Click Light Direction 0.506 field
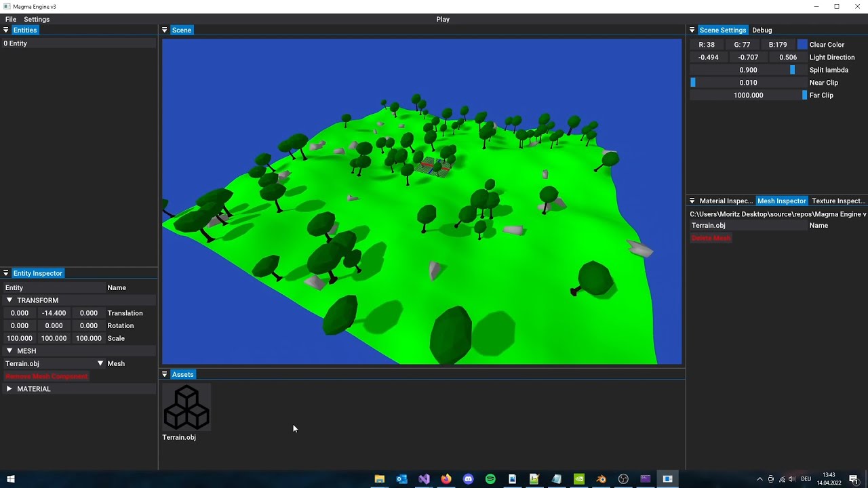868x488 pixels. [788, 58]
